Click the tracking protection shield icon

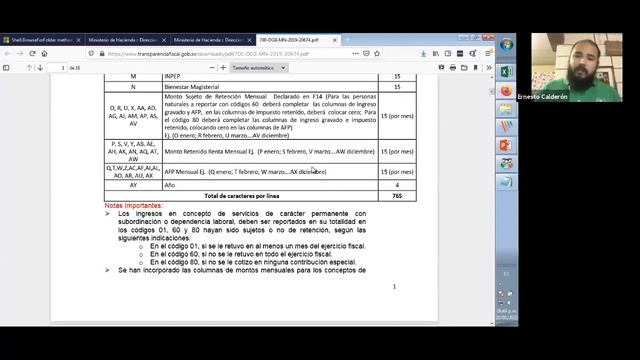91,53
